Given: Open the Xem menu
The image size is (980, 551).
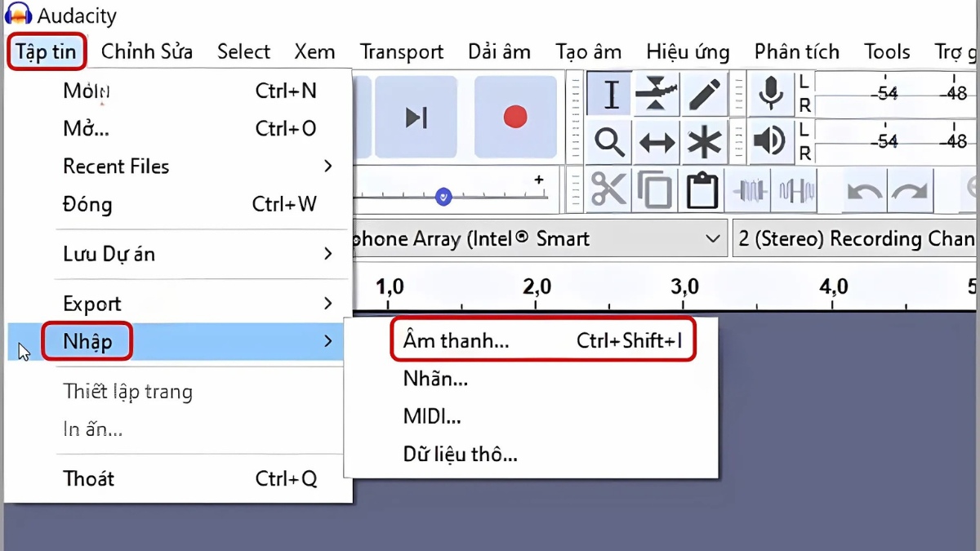Looking at the screenshot, I should pos(314,52).
